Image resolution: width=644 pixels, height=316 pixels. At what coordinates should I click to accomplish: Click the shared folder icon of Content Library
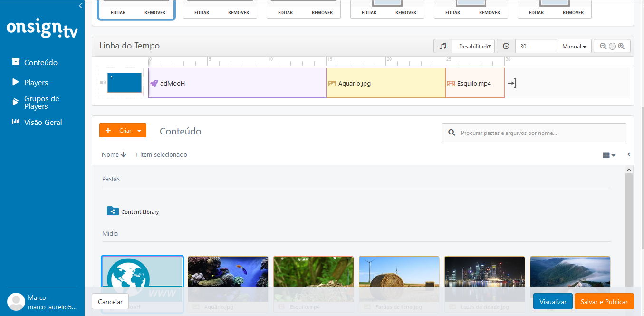(x=113, y=211)
